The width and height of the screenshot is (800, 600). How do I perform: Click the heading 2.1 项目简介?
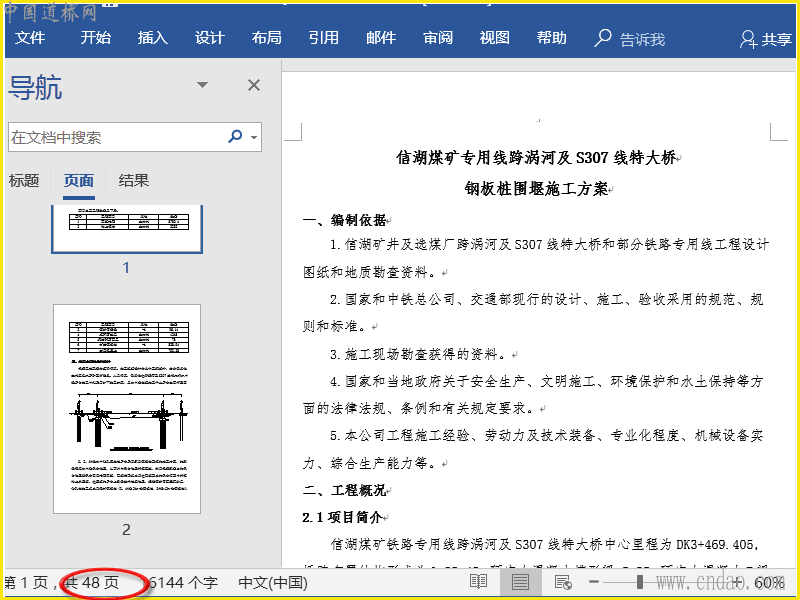coord(342,517)
